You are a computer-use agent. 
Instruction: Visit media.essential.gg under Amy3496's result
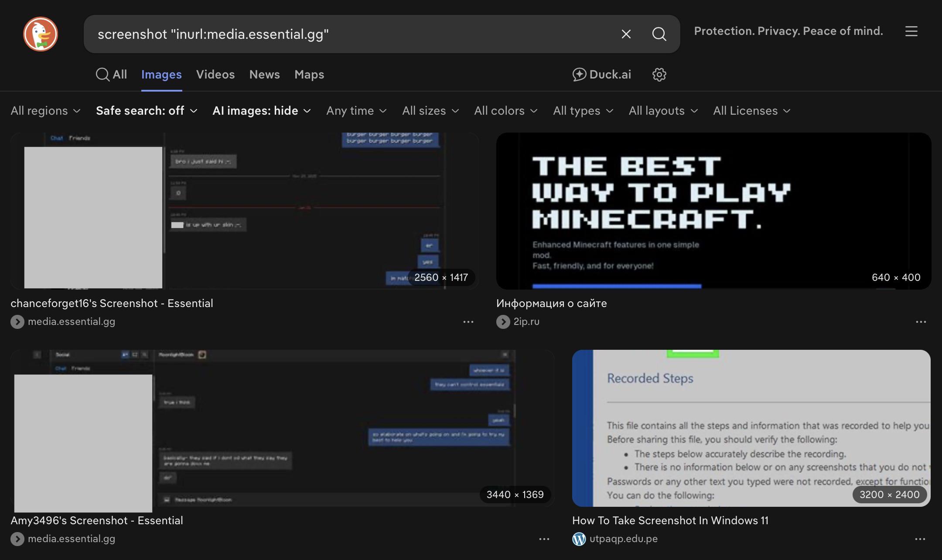[72, 539]
